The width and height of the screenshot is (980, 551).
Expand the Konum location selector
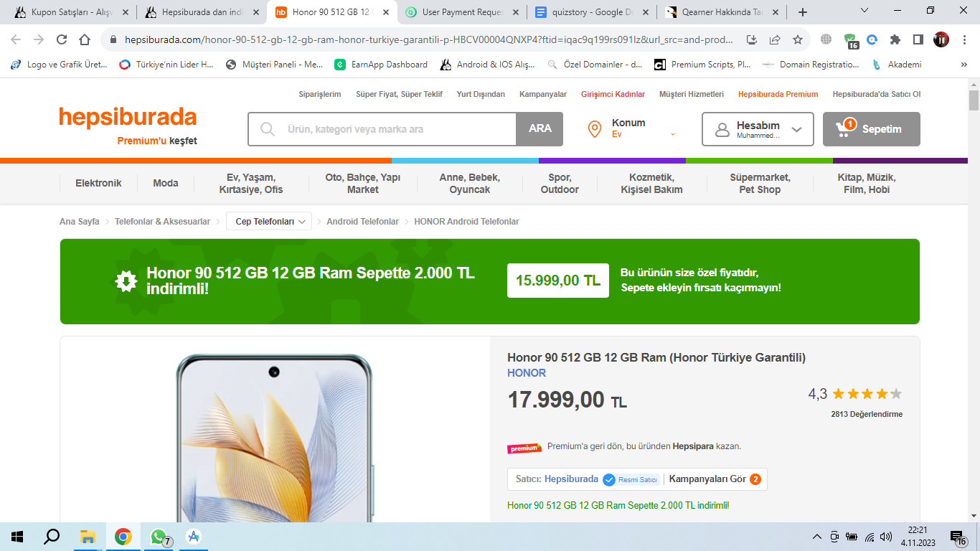(672, 134)
